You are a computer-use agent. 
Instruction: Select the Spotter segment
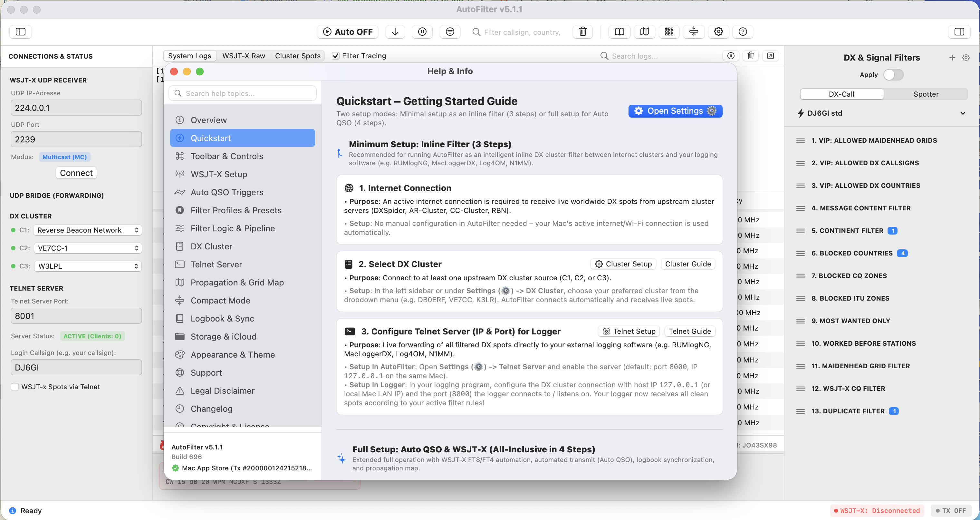point(926,94)
